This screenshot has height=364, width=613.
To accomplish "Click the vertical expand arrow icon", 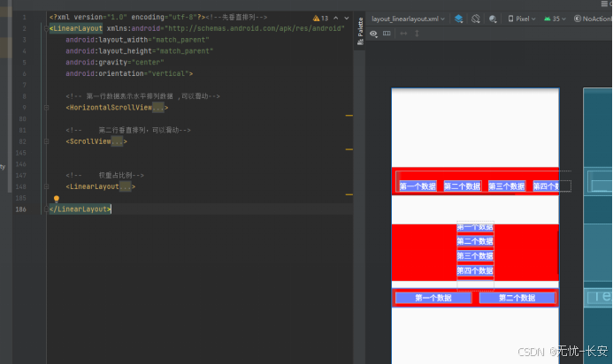I will pos(417,34).
